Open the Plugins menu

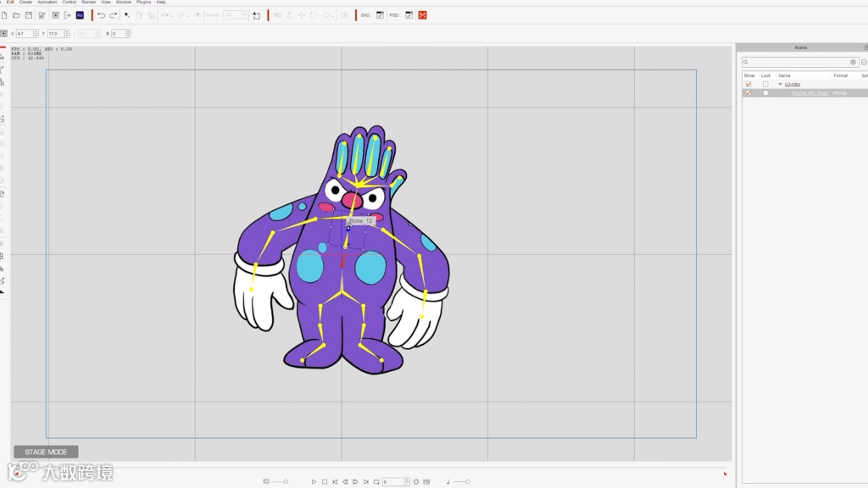click(143, 3)
